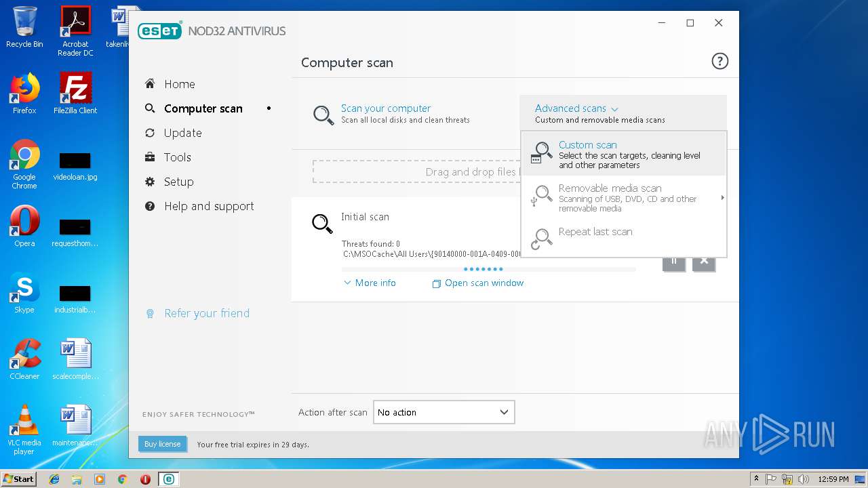Image resolution: width=868 pixels, height=488 pixels.
Task: Expand the Removable media scan submenu arrow
Action: 722,198
